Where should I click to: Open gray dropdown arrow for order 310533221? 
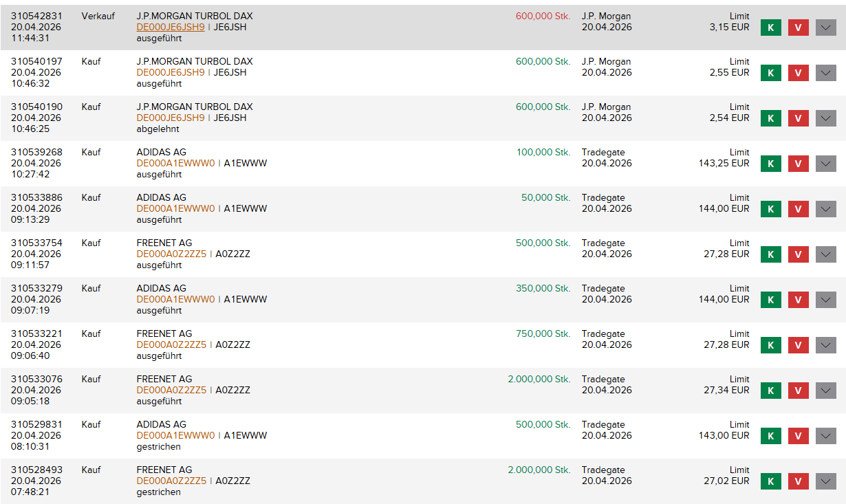coord(825,345)
